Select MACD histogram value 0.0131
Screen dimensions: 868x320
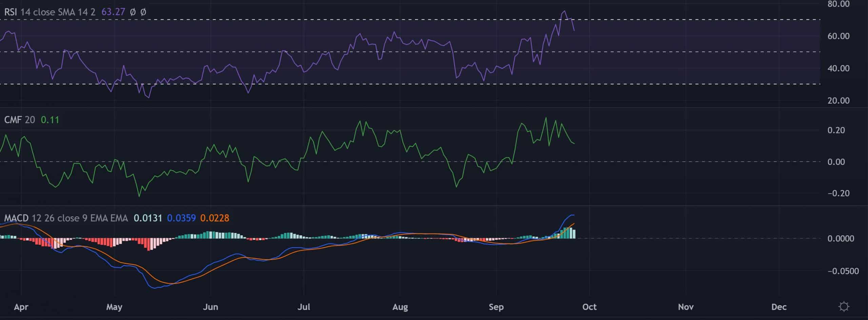(148, 218)
